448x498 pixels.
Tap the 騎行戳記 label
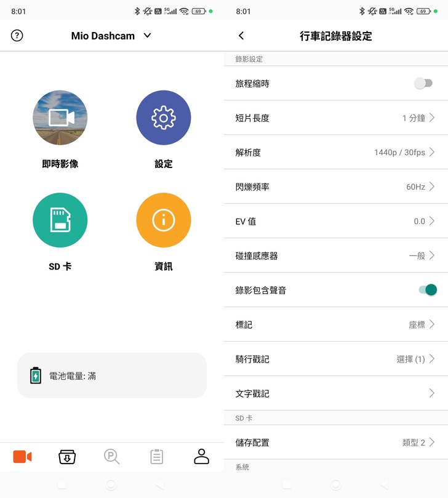point(252,359)
